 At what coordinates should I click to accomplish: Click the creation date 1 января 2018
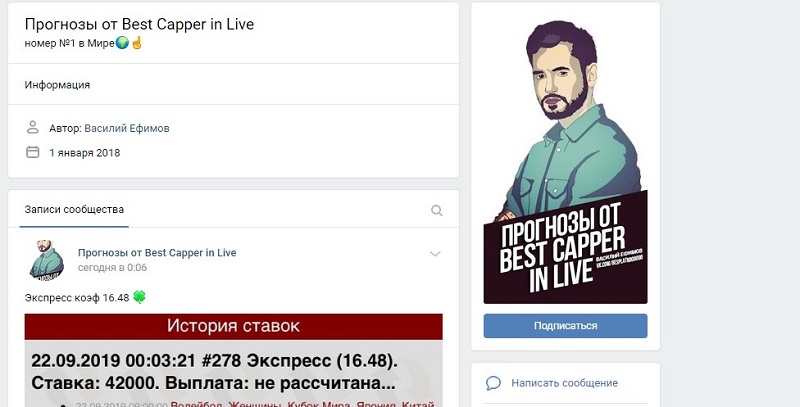click(x=85, y=152)
